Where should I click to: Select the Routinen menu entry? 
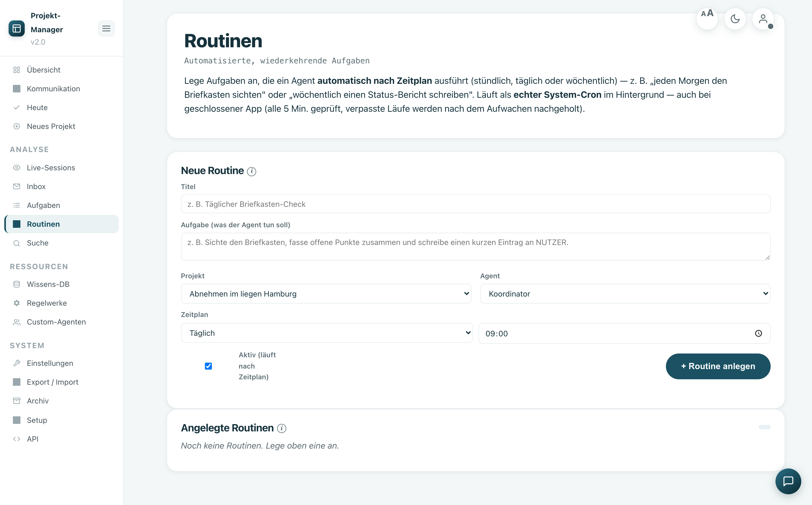pos(61,224)
